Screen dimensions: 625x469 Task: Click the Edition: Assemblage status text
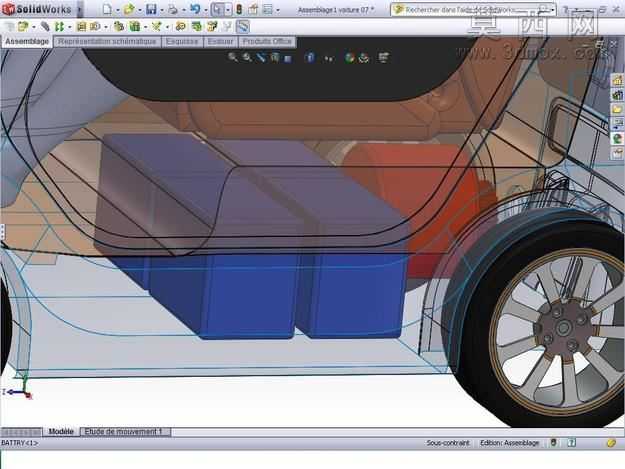tap(509, 443)
